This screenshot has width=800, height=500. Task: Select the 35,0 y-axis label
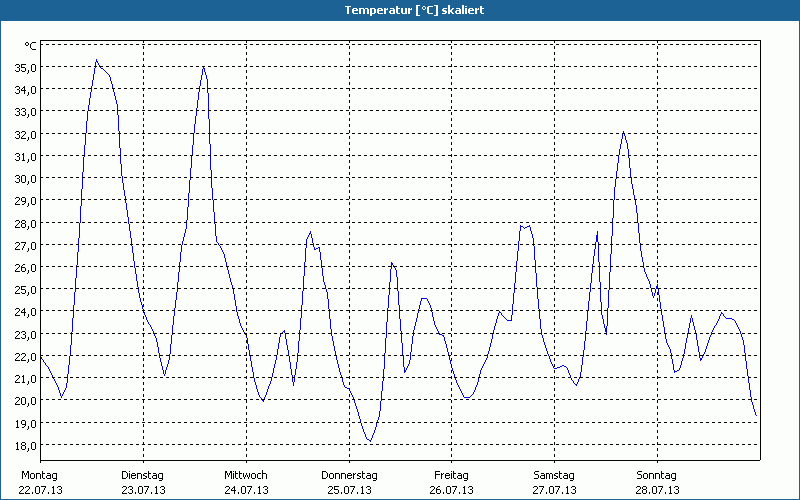pyautogui.click(x=25, y=67)
